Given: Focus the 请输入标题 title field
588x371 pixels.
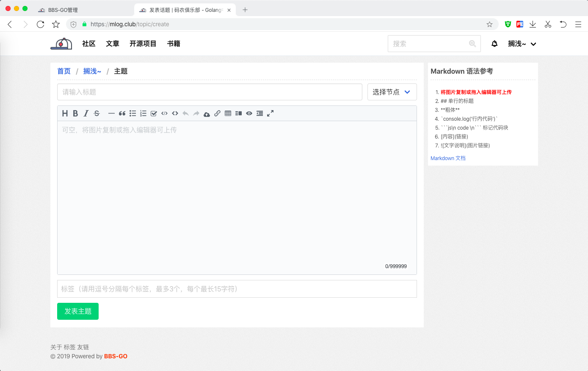Looking at the screenshot, I should 210,92.
